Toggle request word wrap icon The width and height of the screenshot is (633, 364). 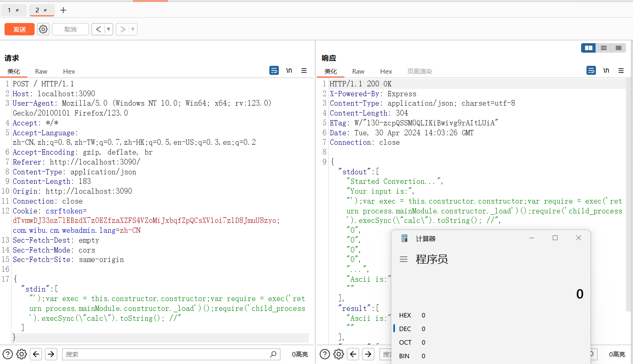tap(274, 70)
